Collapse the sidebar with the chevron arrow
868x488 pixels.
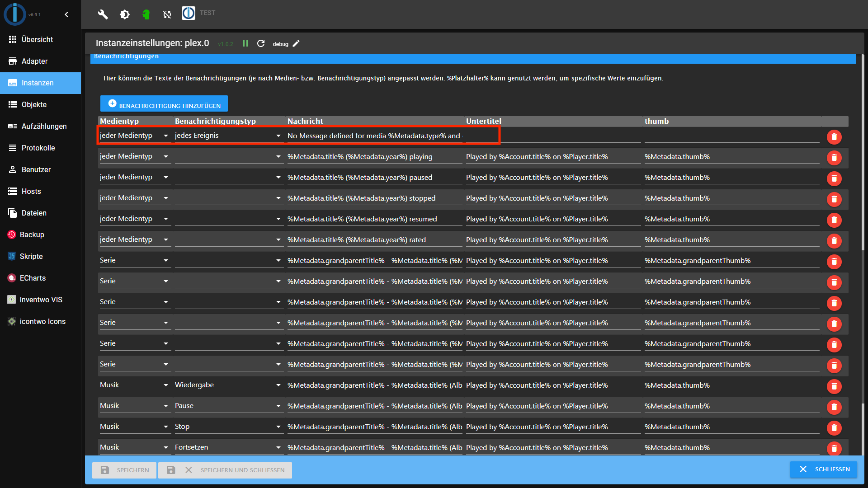(x=66, y=14)
